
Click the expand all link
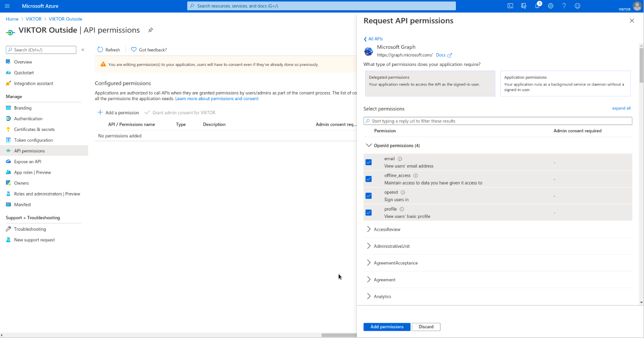[x=621, y=108]
